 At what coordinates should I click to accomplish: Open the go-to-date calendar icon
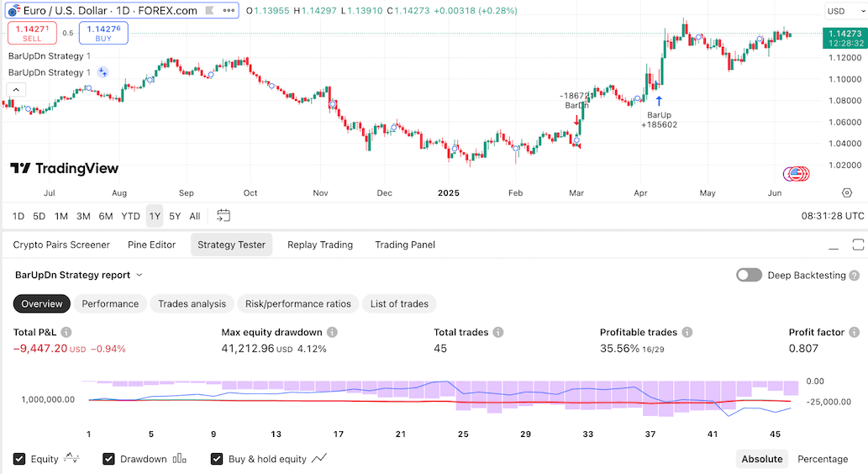(x=223, y=215)
